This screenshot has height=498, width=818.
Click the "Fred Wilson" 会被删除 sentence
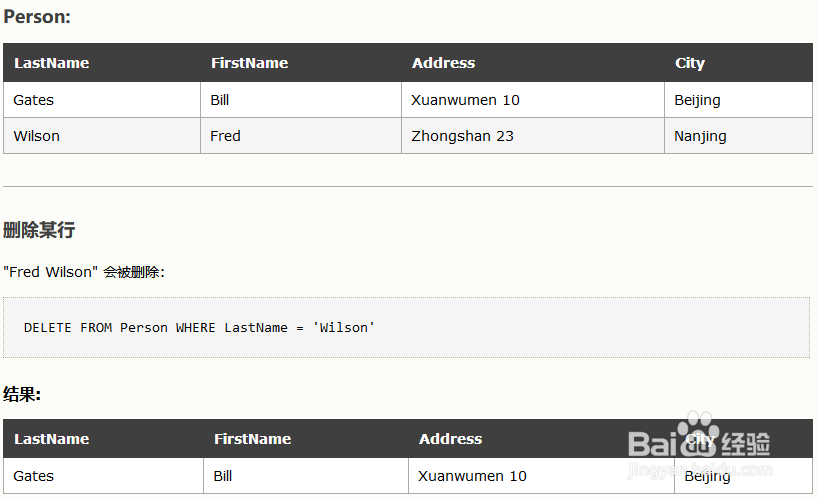(x=84, y=272)
